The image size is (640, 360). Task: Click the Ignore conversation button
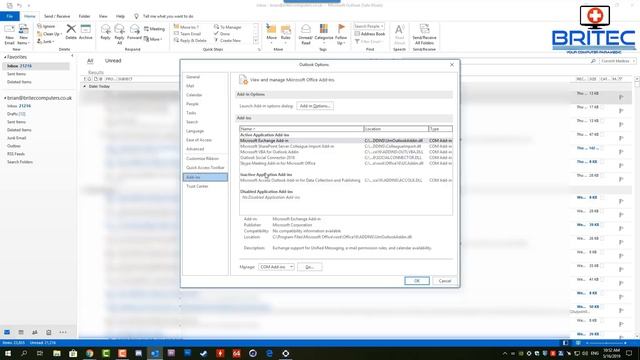click(x=46, y=26)
